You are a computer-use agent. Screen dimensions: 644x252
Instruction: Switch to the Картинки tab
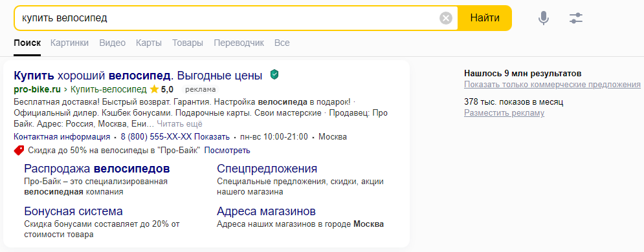point(69,43)
